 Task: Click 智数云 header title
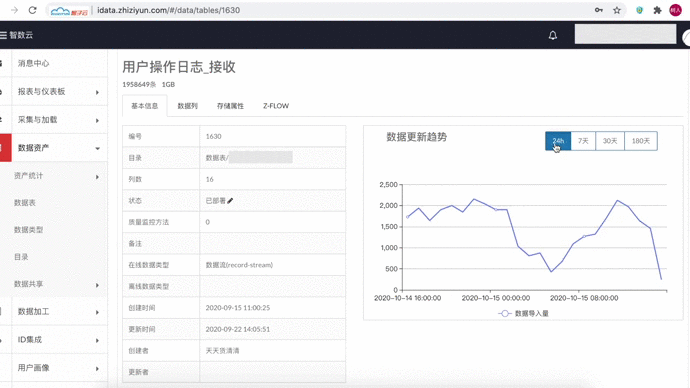point(21,35)
